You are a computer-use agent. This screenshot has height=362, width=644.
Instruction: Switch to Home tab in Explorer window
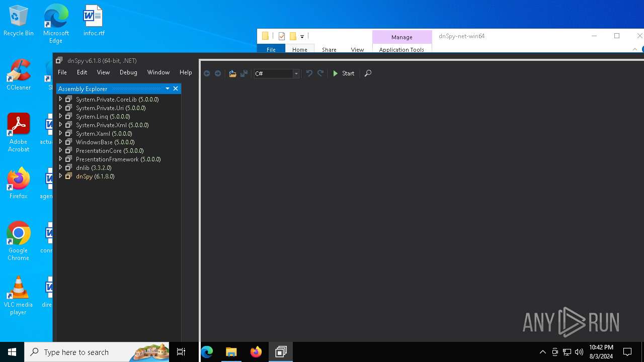click(x=300, y=49)
